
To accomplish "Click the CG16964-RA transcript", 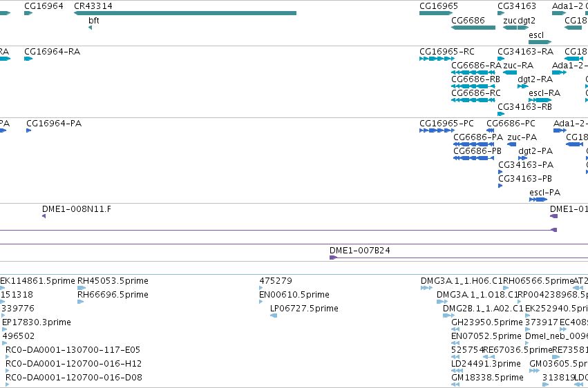I will point(28,59).
